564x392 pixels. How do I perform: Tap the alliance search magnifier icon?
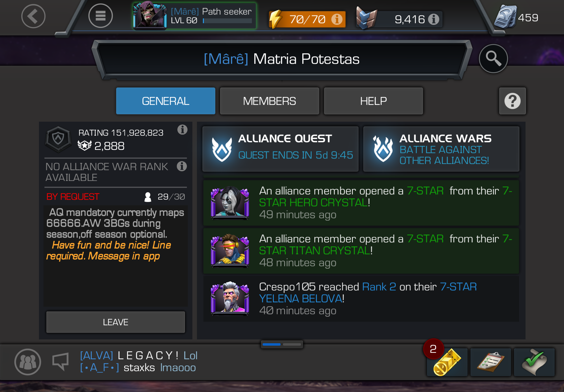pos(493,59)
